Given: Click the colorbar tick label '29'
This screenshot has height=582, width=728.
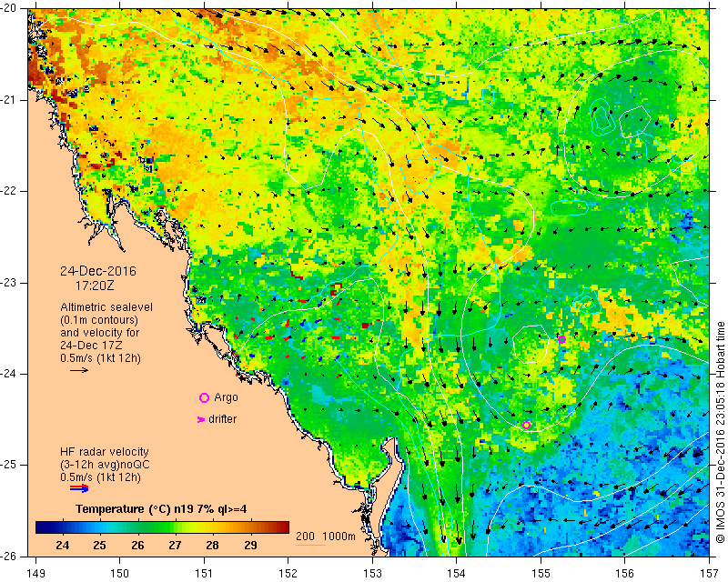Looking at the screenshot, I should [250, 545].
